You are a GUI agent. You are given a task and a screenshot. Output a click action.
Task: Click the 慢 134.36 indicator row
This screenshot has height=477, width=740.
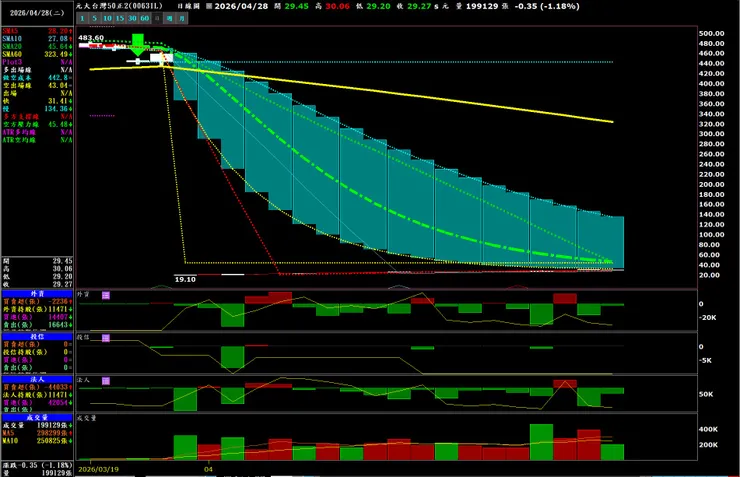click(x=37, y=109)
